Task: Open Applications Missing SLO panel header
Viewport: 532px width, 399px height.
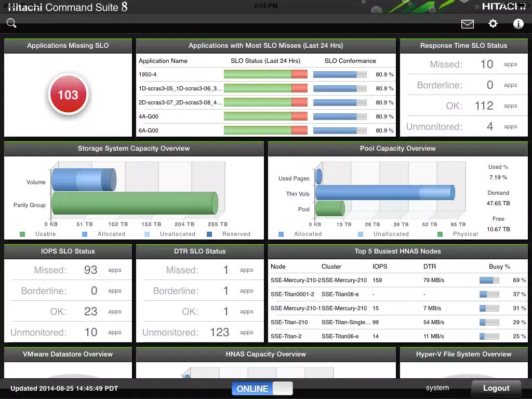Action: click(x=68, y=46)
